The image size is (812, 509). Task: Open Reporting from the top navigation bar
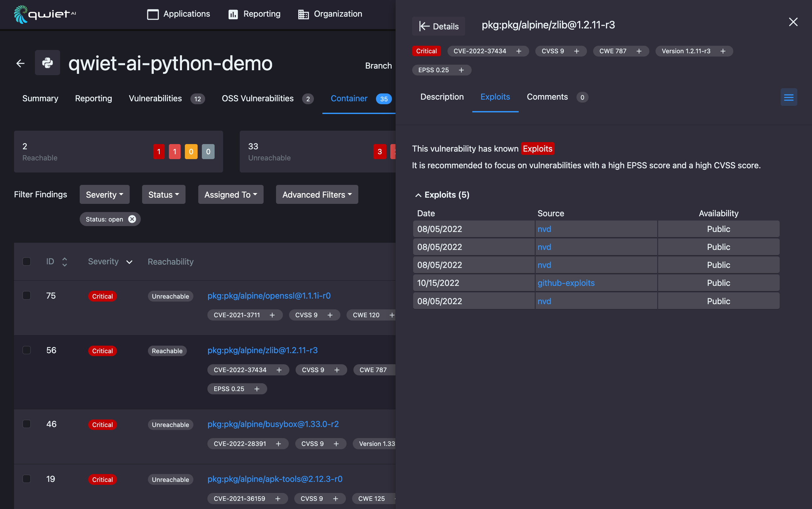(254, 14)
